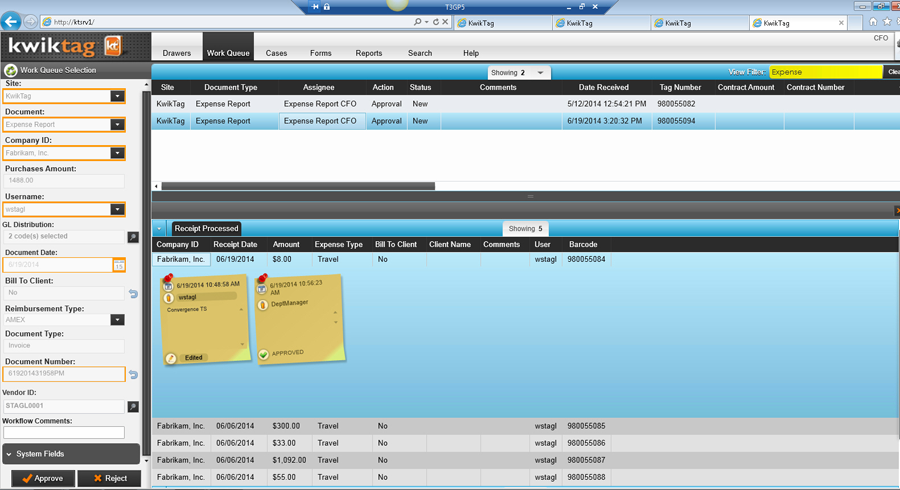This screenshot has width=900, height=490.
Task: Open the Help menu
Action: (471, 53)
